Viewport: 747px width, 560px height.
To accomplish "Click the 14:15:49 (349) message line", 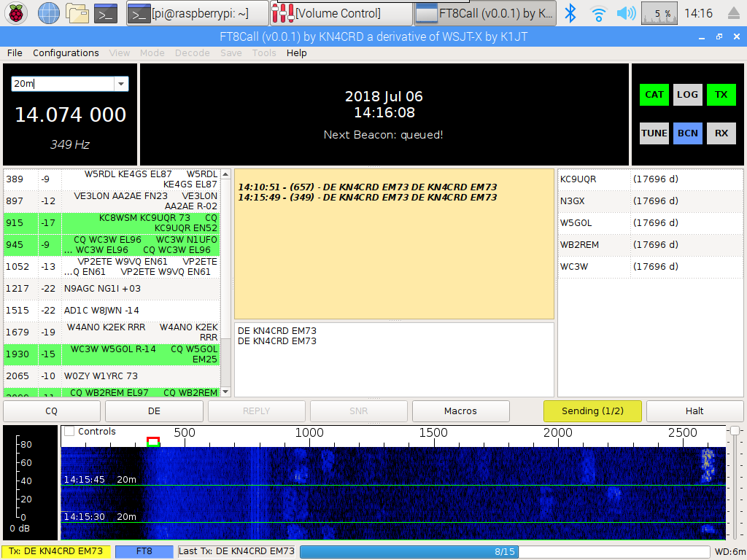I will 368,197.
